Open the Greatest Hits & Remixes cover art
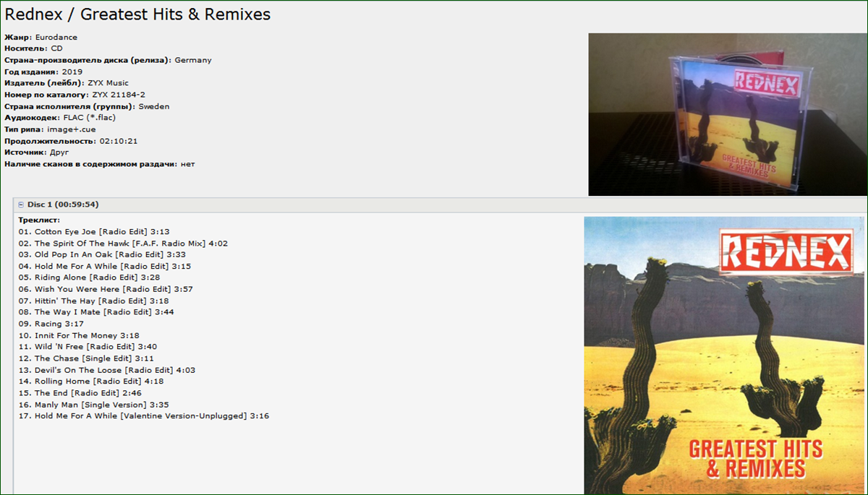 pyautogui.click(x=725, y=356)
